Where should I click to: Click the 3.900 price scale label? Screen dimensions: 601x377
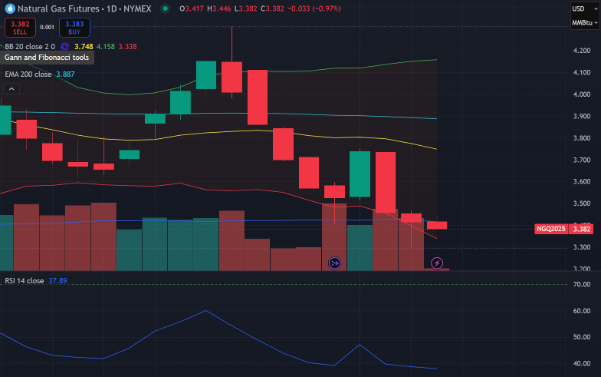pyautogui.click(x=581, y=116)
